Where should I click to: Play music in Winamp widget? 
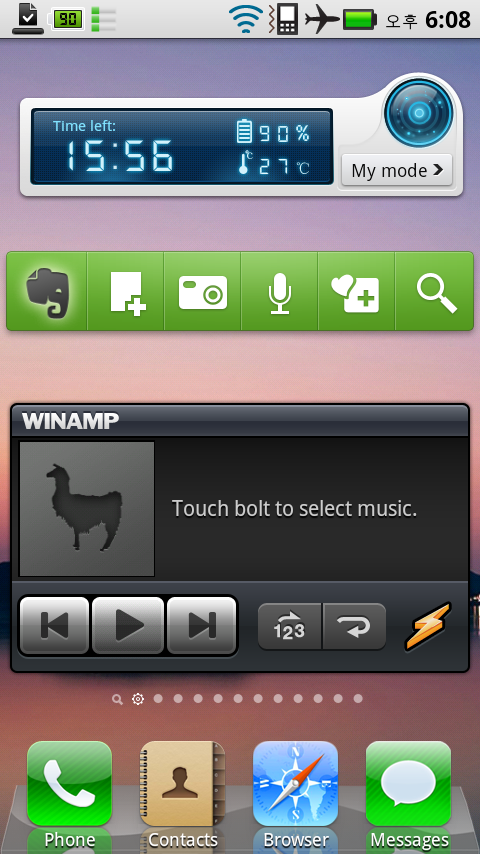point(128,625)
